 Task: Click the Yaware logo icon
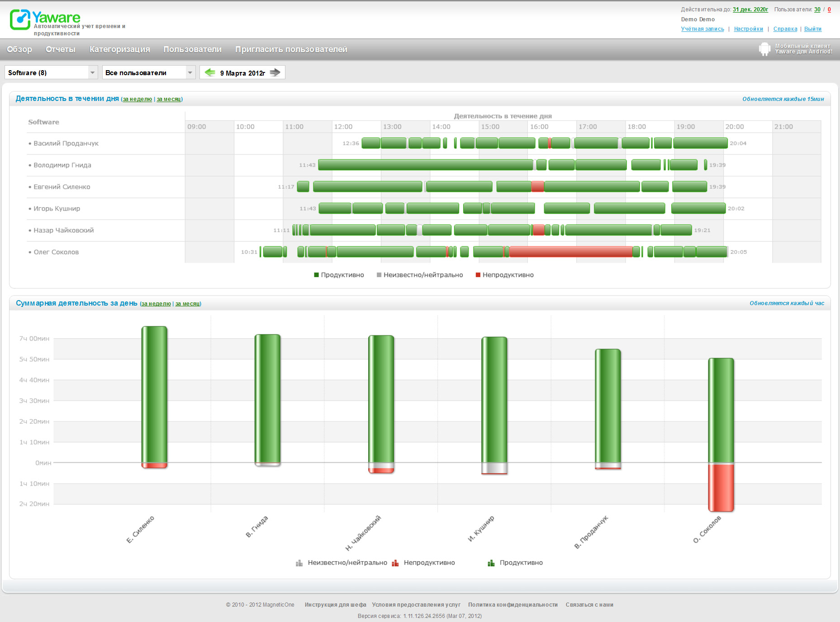coord(20,20)
